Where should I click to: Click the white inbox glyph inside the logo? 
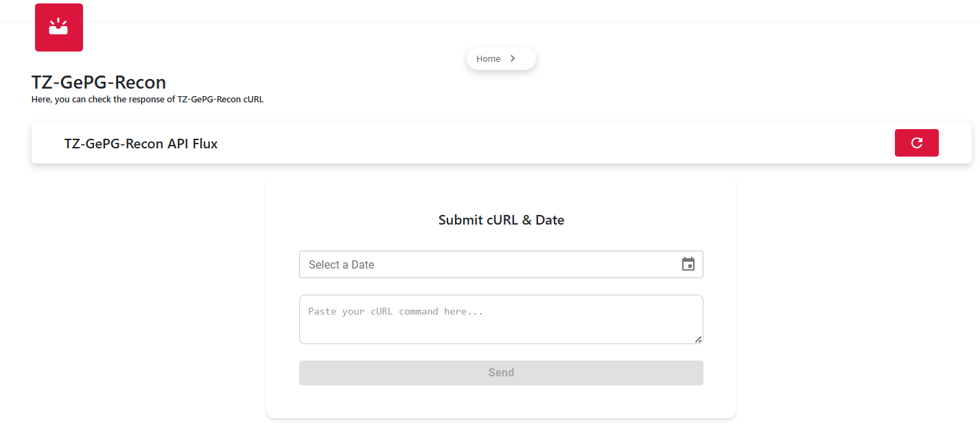click(x=58, y=27)
